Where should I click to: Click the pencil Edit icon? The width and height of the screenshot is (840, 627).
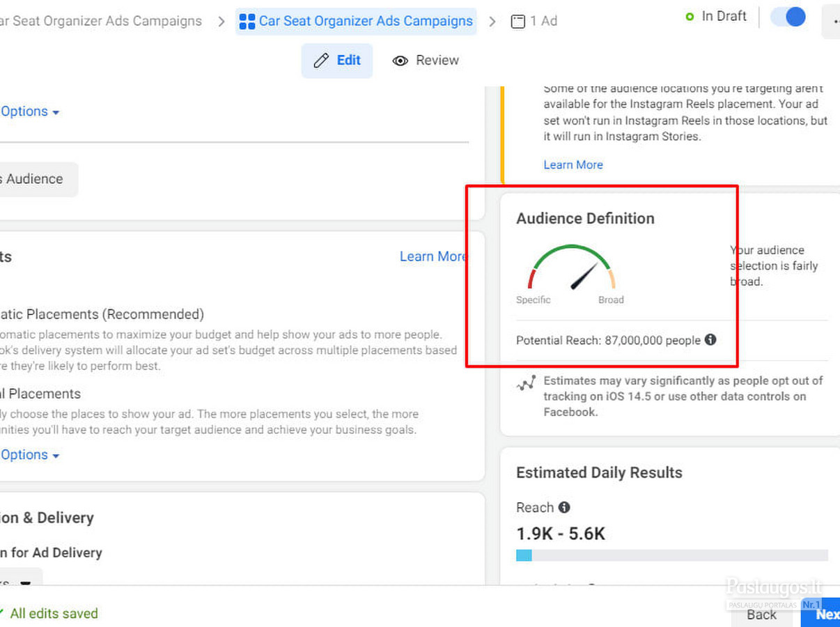pos(321,61)
